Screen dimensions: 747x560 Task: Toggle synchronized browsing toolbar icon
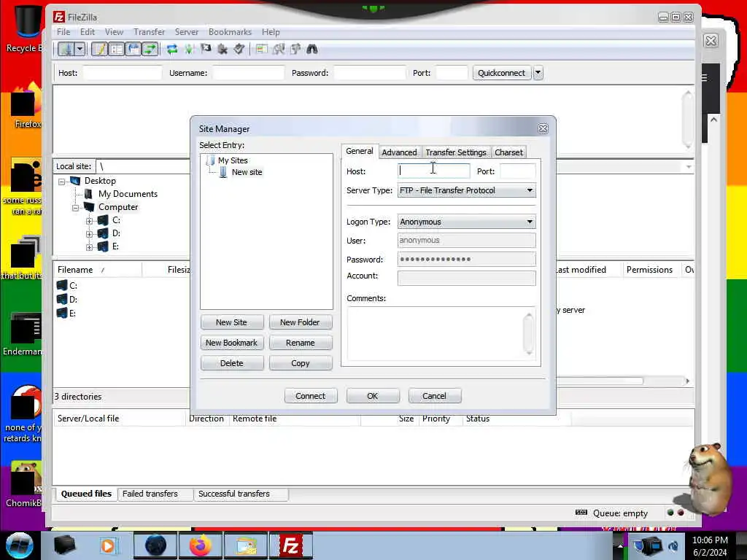(x=295, y=49)
